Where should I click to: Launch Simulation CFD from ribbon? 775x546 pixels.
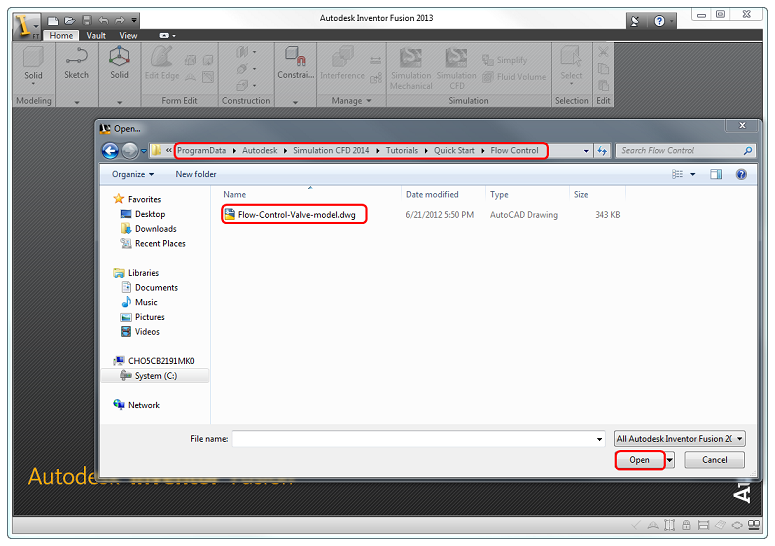pyautogui.click(x=456, y=69)
